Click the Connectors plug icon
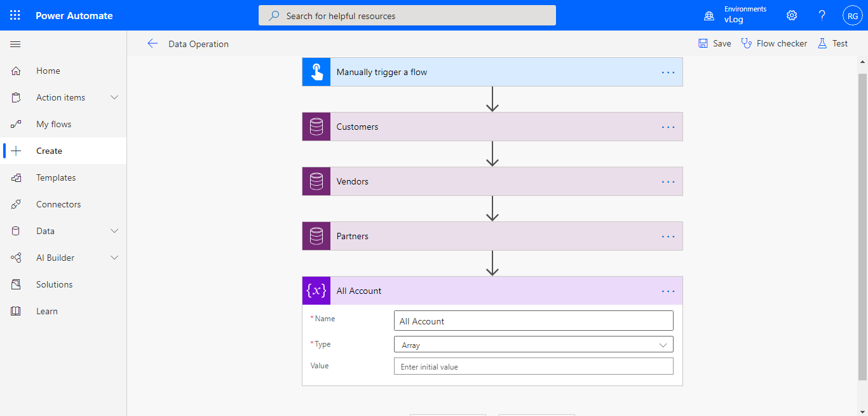 point(17,204)
